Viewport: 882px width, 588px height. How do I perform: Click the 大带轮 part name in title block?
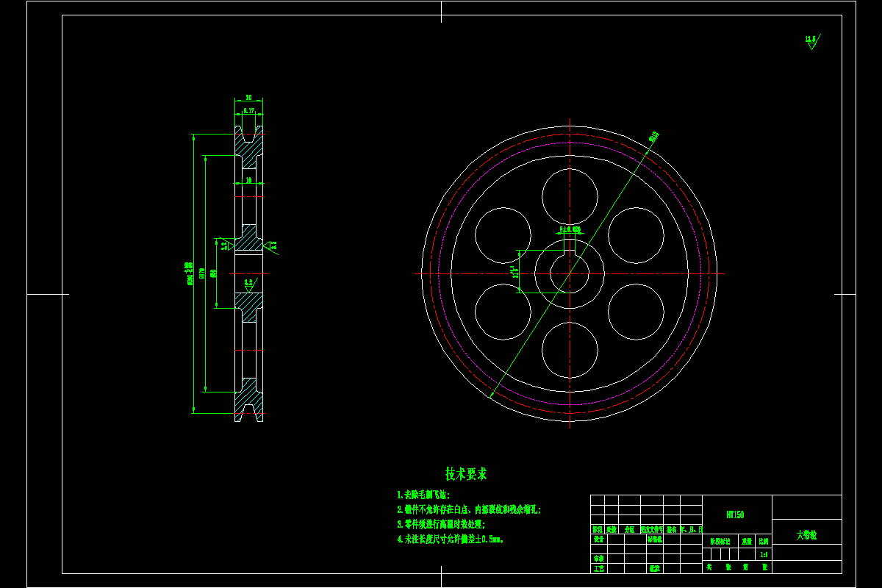[x=807, y=535]
